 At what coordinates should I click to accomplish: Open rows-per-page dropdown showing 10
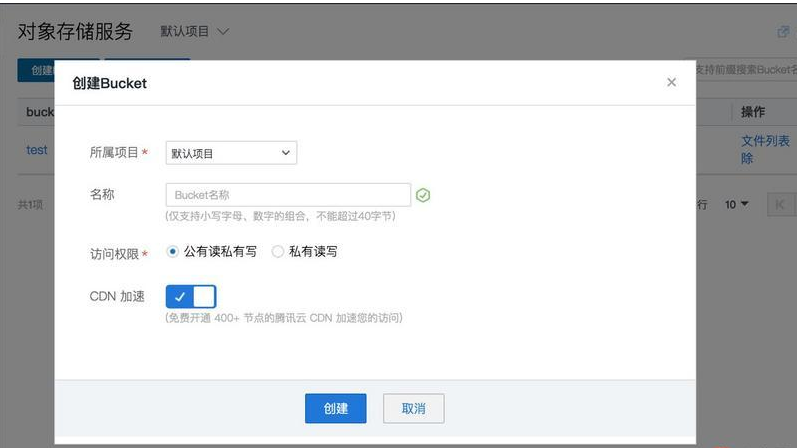coord(737,204)
